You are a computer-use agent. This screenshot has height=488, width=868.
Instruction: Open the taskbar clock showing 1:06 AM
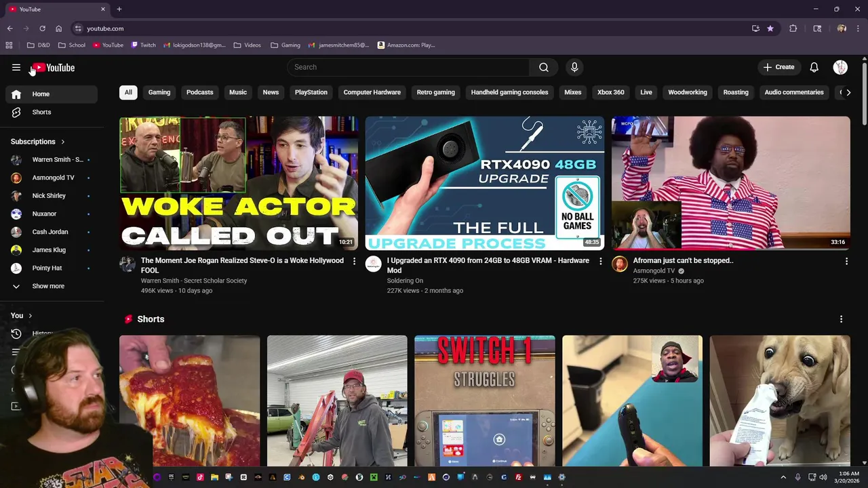(x=849, y=477)
